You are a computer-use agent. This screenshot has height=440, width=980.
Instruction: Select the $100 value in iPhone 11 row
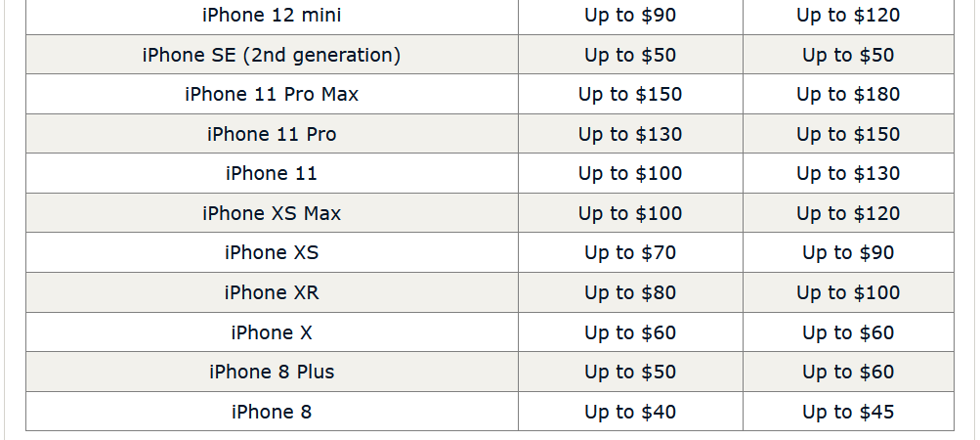pos(630,174)
